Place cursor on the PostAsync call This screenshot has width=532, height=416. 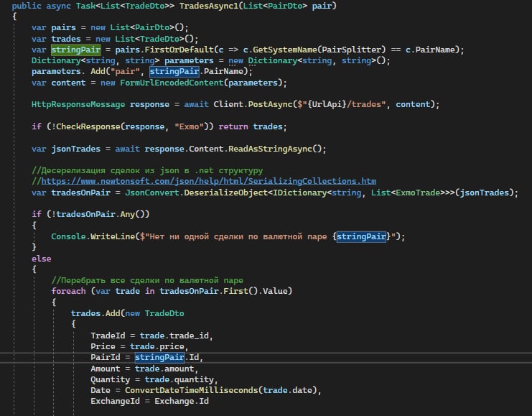pos(270,104)
